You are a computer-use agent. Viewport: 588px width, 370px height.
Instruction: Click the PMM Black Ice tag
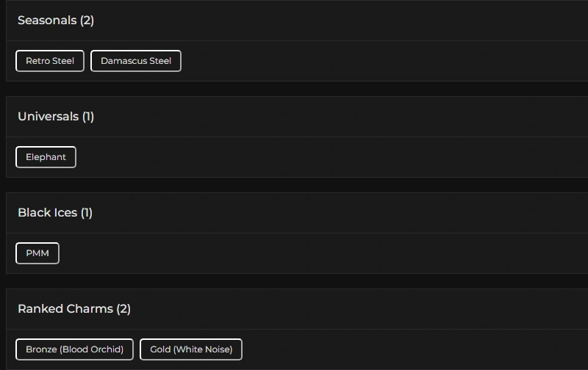tap(37, 253)
